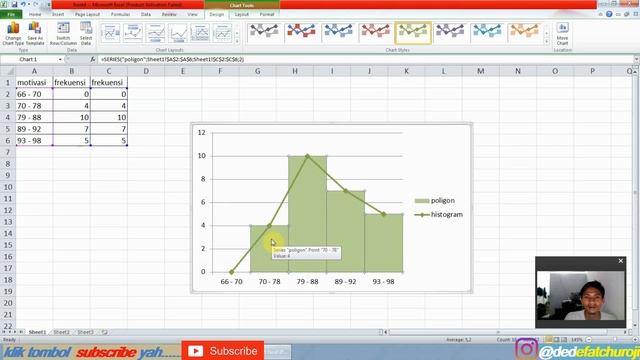Choose the orange chart style
This screenshot has height=360, width=640.
[x=524, y=33]
